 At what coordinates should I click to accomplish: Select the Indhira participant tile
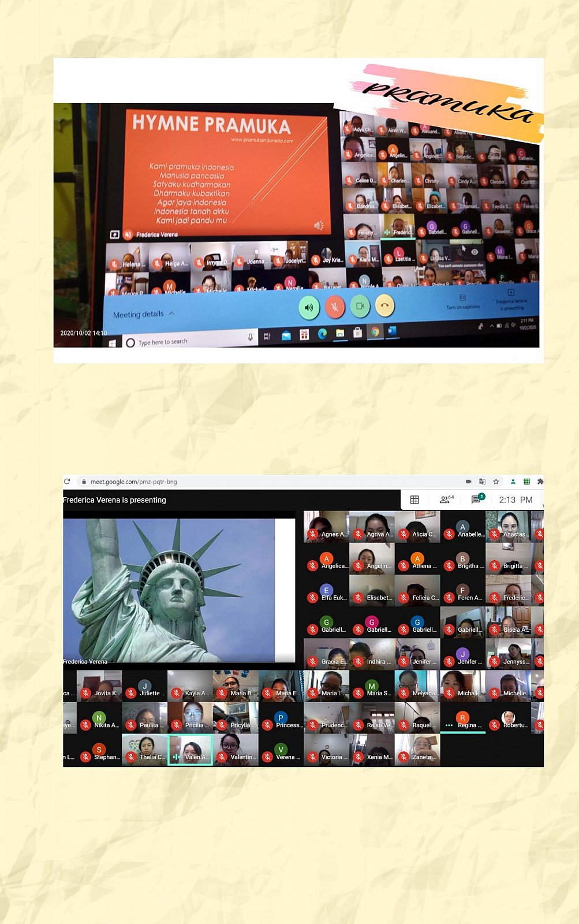tap(372, 654)
